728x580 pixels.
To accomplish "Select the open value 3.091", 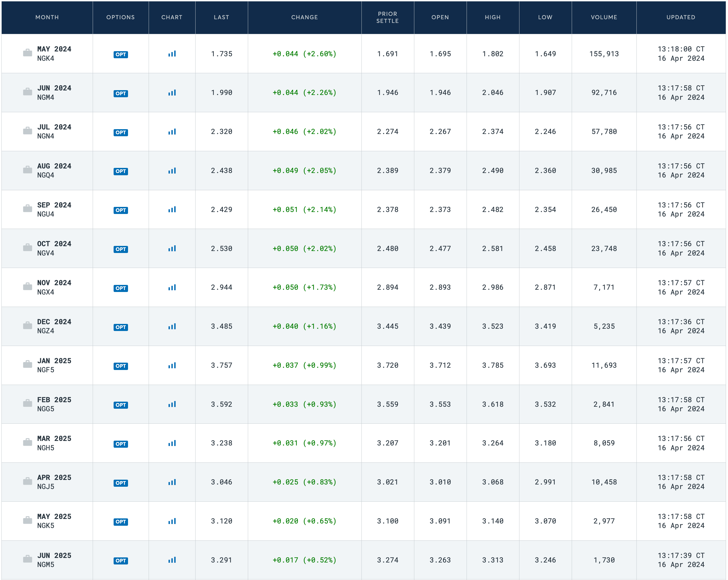I will 440,521.
